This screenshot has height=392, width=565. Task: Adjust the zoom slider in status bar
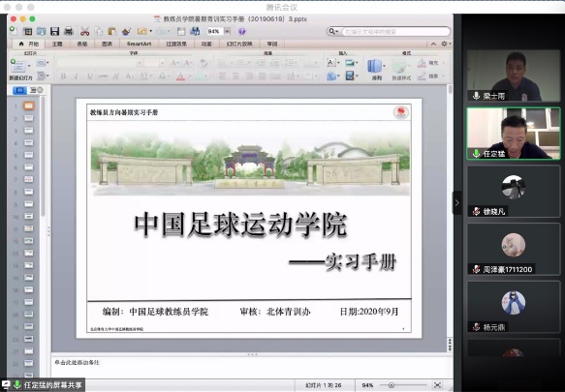coord(392,385)
